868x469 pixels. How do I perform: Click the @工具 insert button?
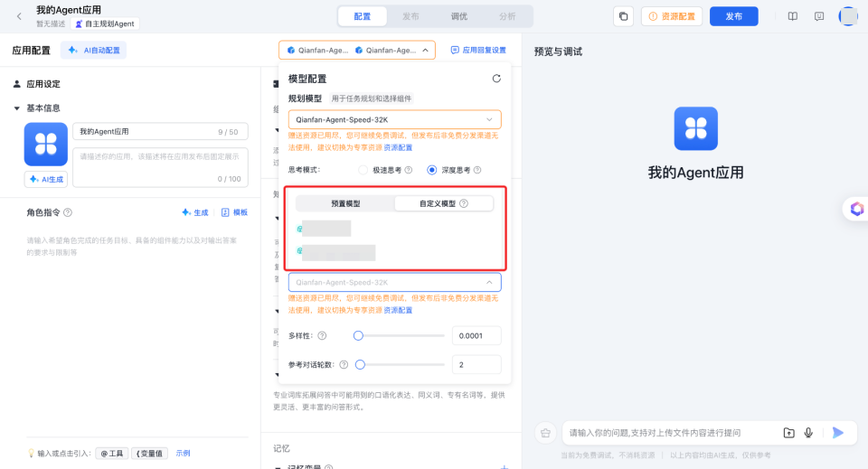[112, 454]
